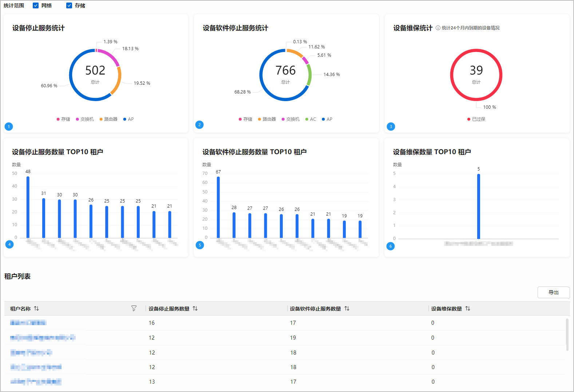
Task: Click the bar labeled 26 in device TOP10
Action: tap(91, 221)
